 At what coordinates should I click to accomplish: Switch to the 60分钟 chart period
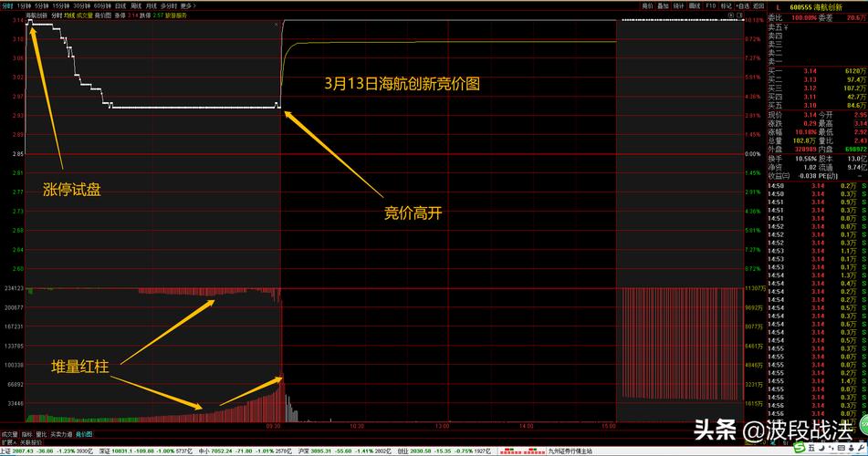[x=103, y=5]
